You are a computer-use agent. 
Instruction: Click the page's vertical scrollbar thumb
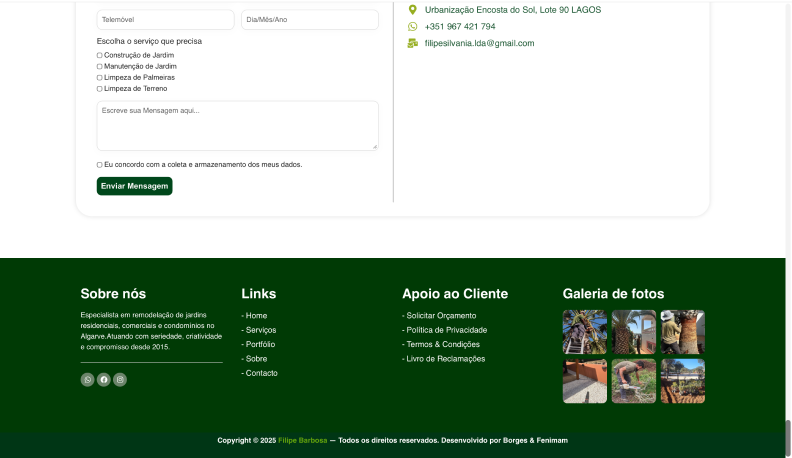coord(787,436)
